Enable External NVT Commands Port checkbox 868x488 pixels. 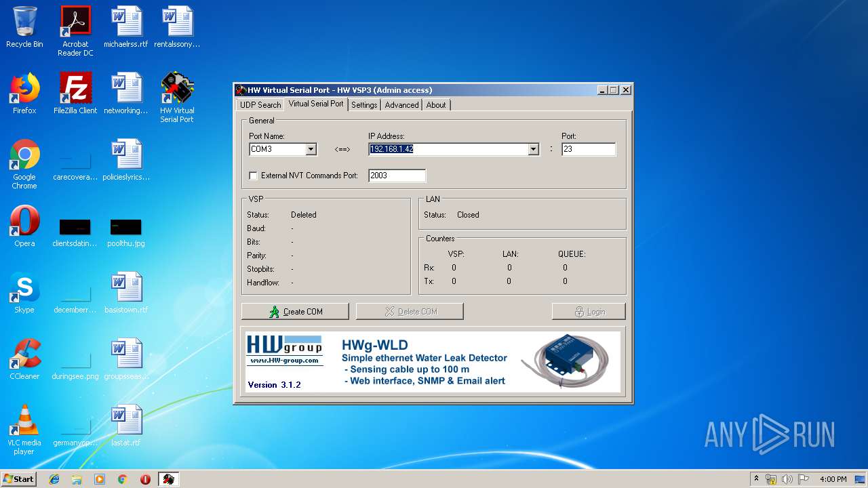coord(254,176)
